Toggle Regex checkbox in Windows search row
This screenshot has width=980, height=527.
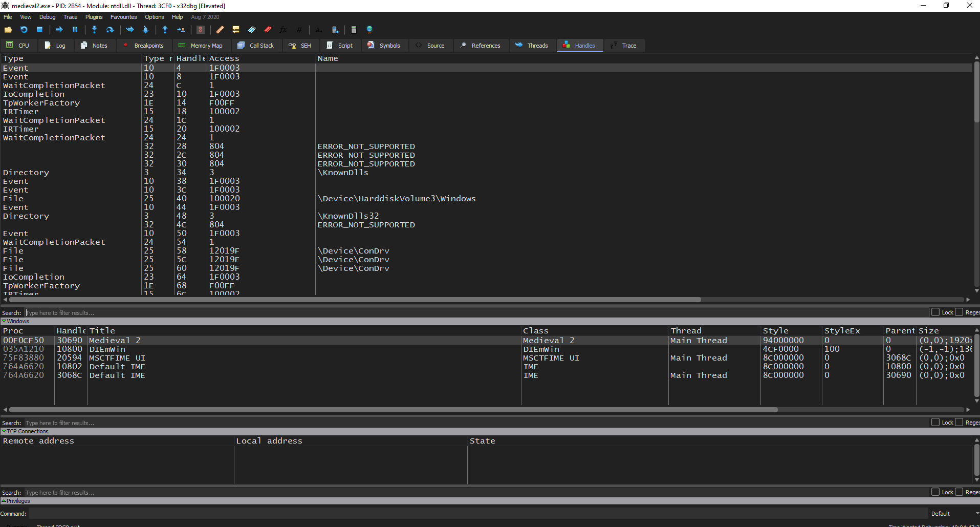point(959,423)
